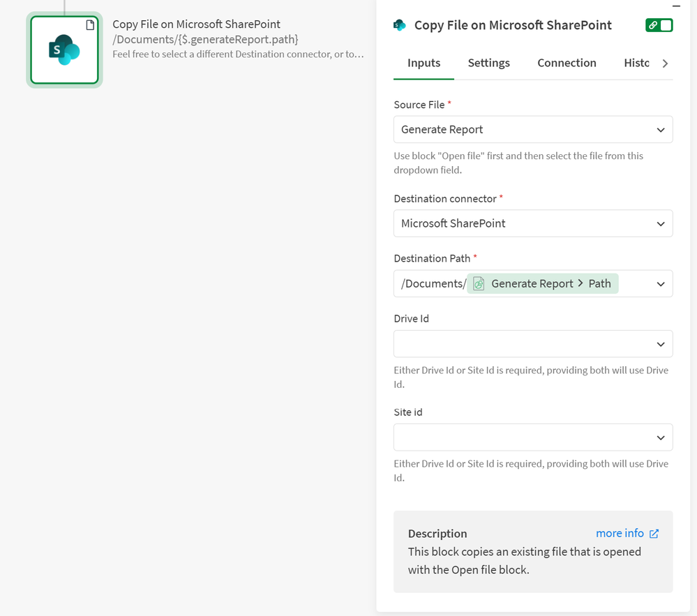Click the Generate Report file icon in Destination Path
Viewport: 697px width, 616px height.
pos(479,283)
